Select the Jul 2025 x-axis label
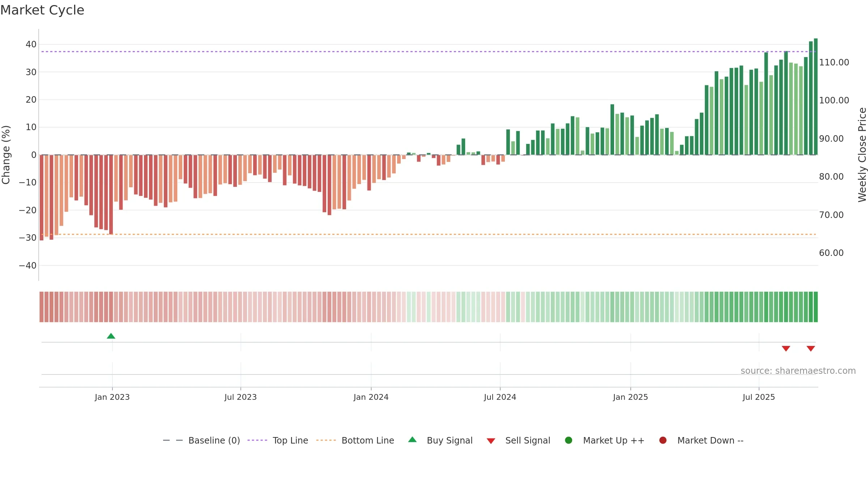The width and height of the screenshot is (868, 488). coord(759,397)
